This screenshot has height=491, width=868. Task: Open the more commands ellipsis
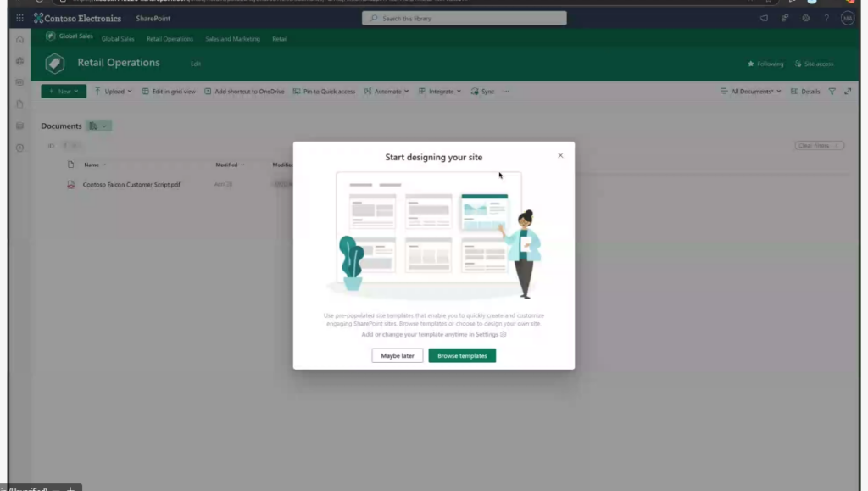(506, 92)
